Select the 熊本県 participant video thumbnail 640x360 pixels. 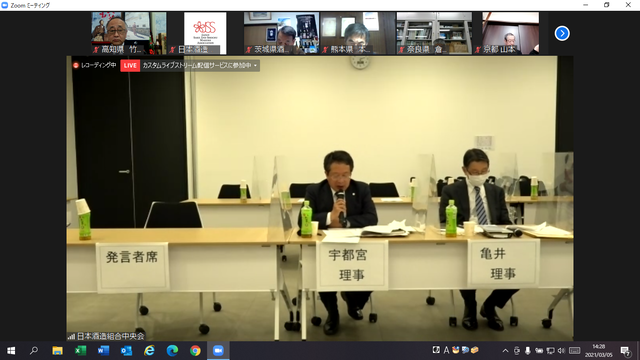(358, 33)
